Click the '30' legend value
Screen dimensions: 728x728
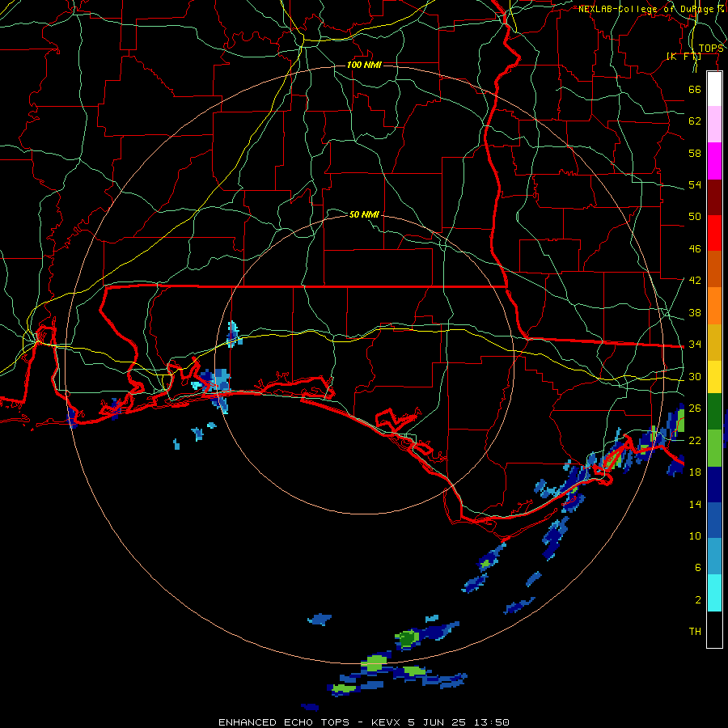pos(695,376)
